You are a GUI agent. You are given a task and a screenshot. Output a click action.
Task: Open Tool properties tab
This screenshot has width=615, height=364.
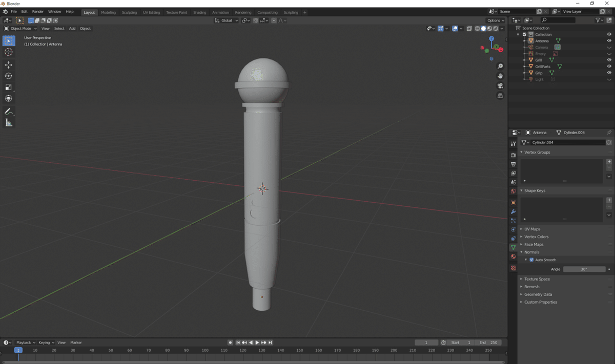click(x=513, y=144)
